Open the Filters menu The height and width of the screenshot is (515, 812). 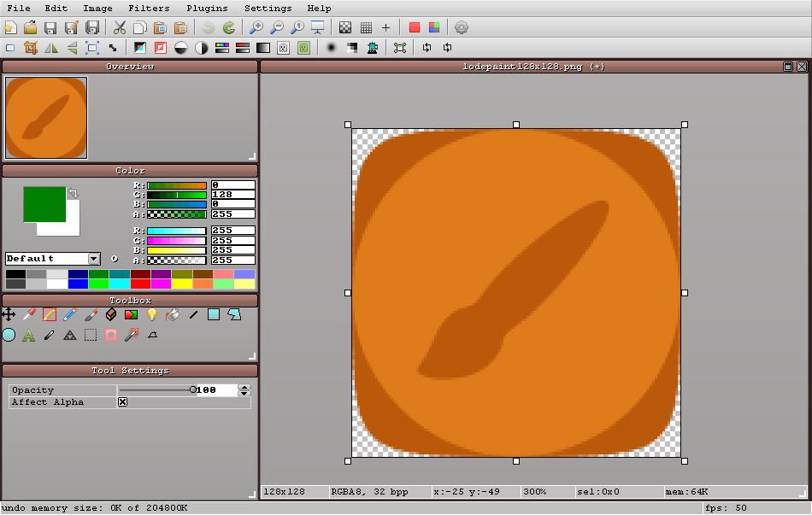click(149, 8)
